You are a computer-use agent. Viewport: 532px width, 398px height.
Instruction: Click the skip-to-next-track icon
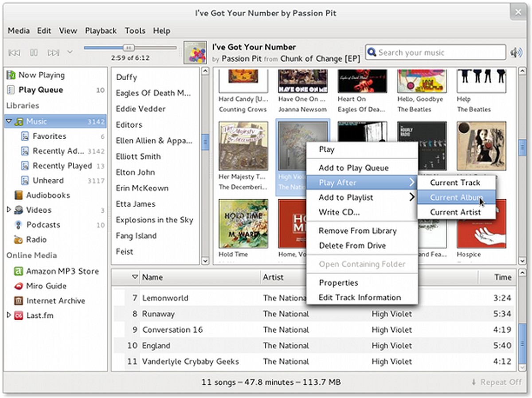pyautogui.click(x=53, y=52)
